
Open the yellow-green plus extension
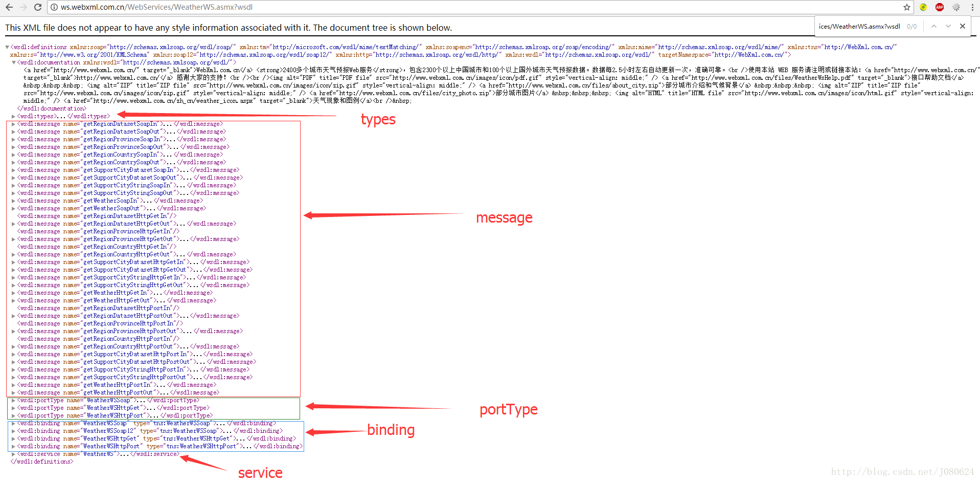(x=923, y=7)
